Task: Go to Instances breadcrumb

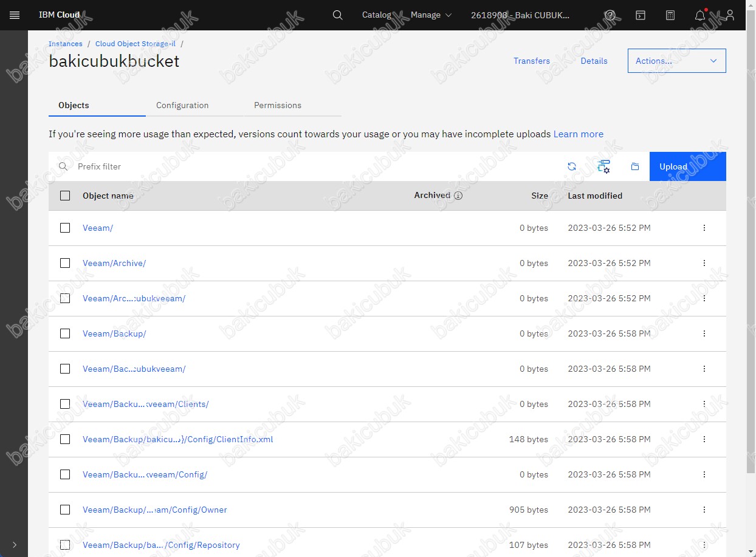Action: [x=66, y=44]
